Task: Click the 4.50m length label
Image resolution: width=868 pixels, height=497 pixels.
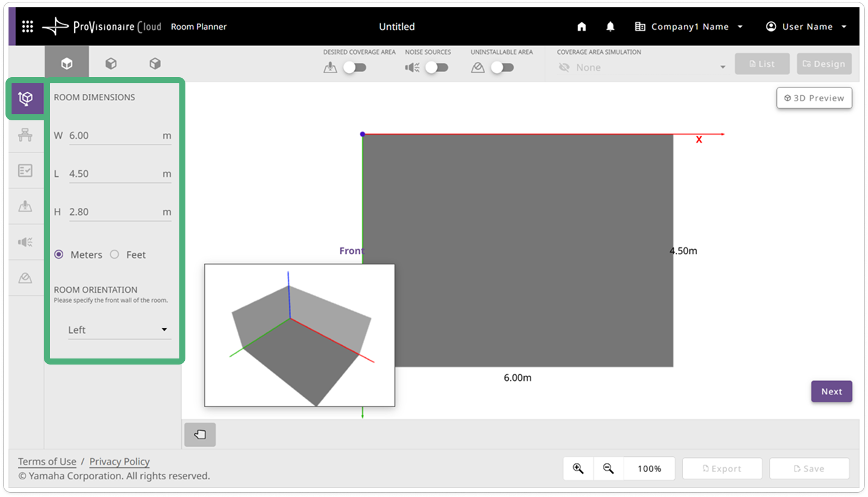Action: coord(683,250)
